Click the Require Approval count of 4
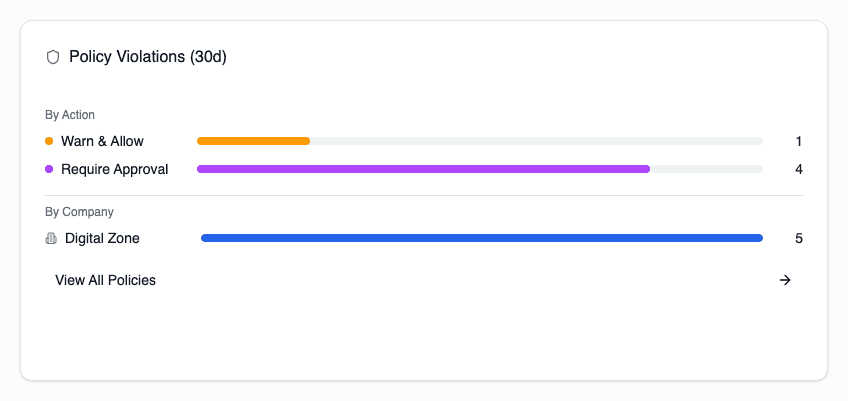848x401 pixels. (799, 169)
